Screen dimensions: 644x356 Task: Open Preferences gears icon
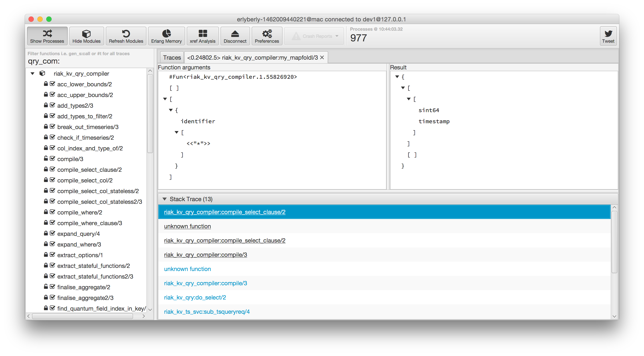click(x=267, y=34)
